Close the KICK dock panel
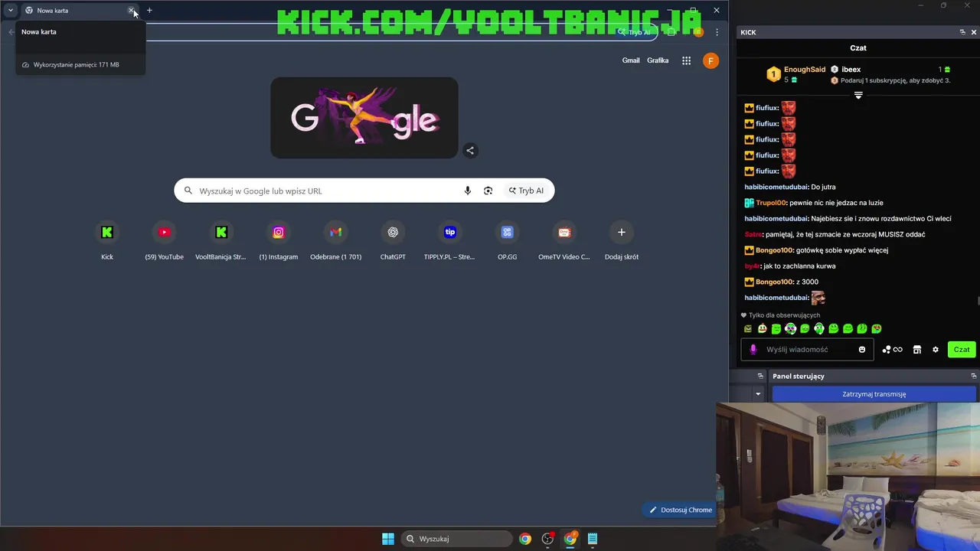 (974, 32)
